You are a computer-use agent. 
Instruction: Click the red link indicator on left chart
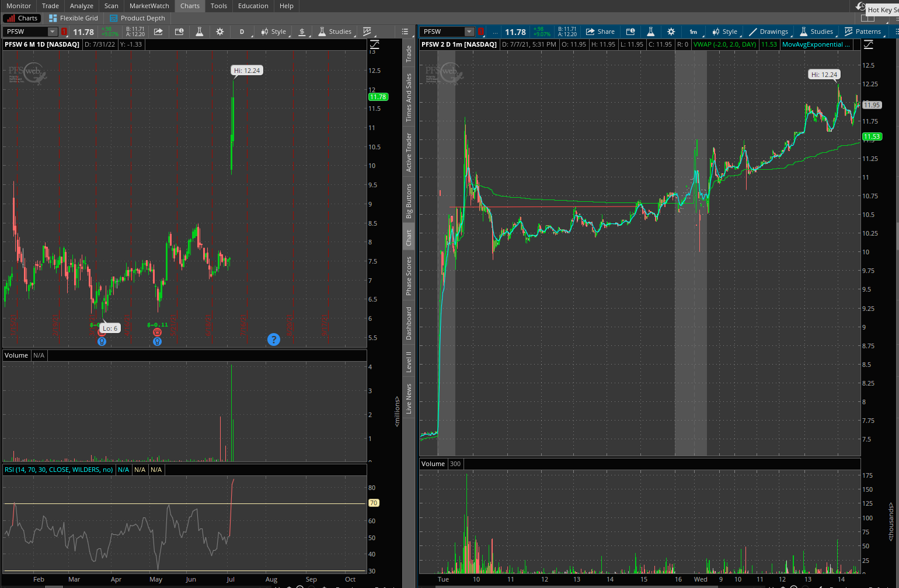pos(64,32)
